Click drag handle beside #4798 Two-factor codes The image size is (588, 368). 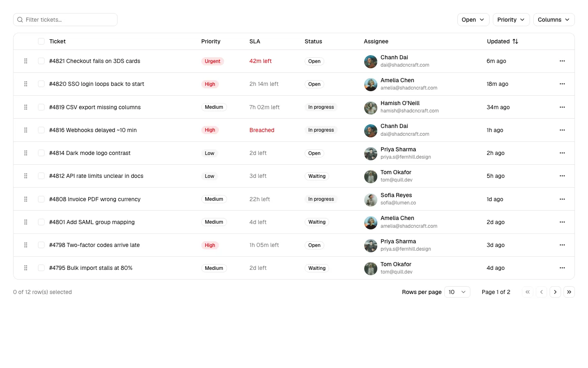(x=26, y=245)
